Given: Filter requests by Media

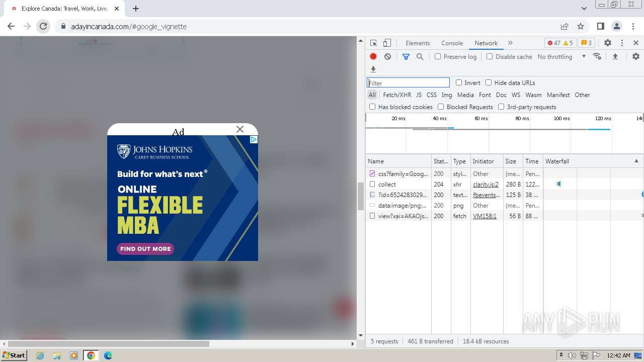Looking at the screenshot, I should click(465, 95).
